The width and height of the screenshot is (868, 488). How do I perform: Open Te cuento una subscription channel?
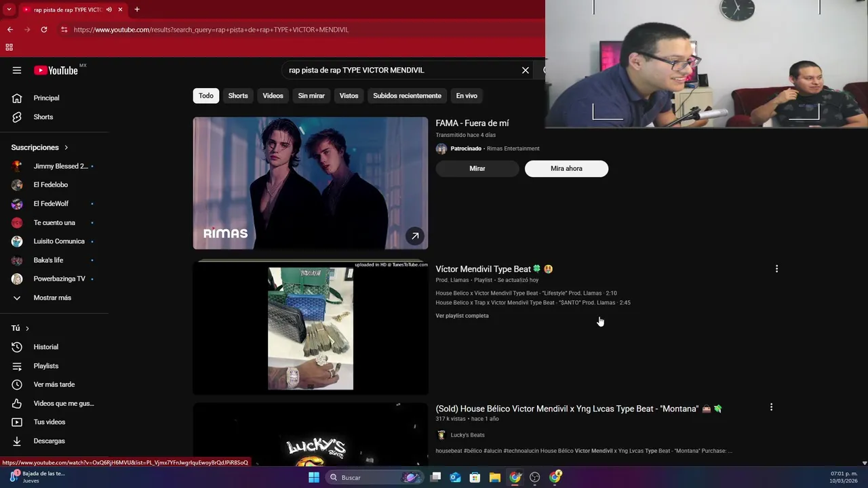[x=54, y=223]
